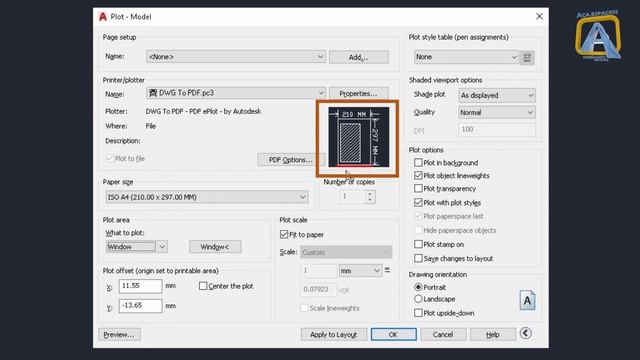Open the plot style table editor icon
The height and width of the screenshot is (360, 640).
pos(527,58)
